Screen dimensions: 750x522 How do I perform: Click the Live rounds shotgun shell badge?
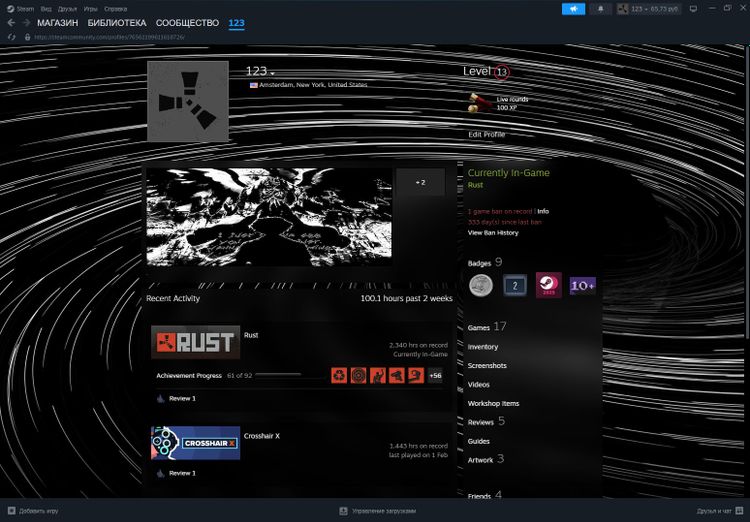tap(479, 103)
